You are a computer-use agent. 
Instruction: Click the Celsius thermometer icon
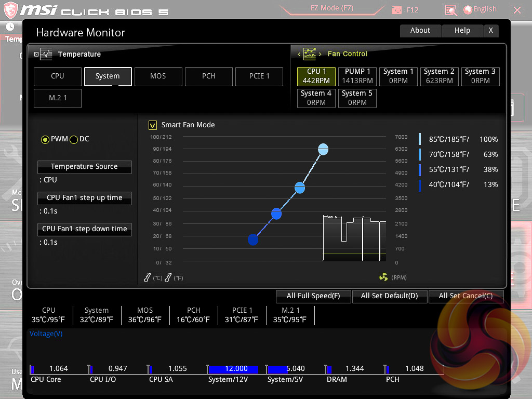tap(147, 277)
